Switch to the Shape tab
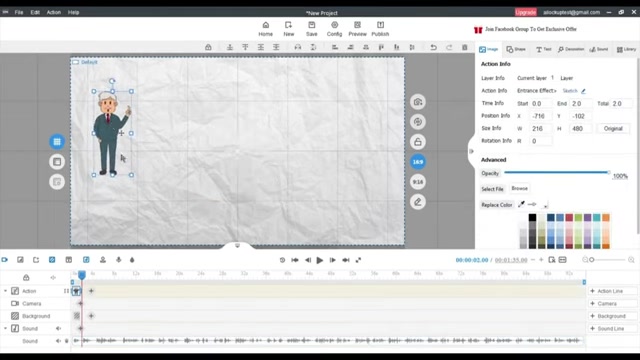The height and width of the screenshot is (360, 640). (x=516, y=49)
